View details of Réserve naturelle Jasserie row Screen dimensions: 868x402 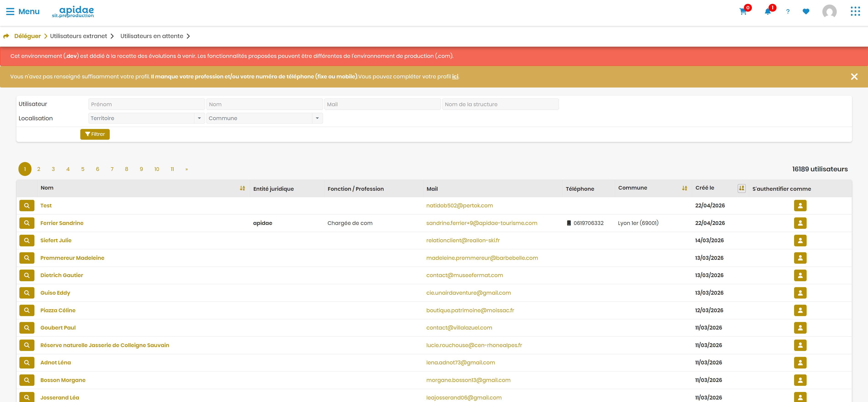[x=27, y=345]
